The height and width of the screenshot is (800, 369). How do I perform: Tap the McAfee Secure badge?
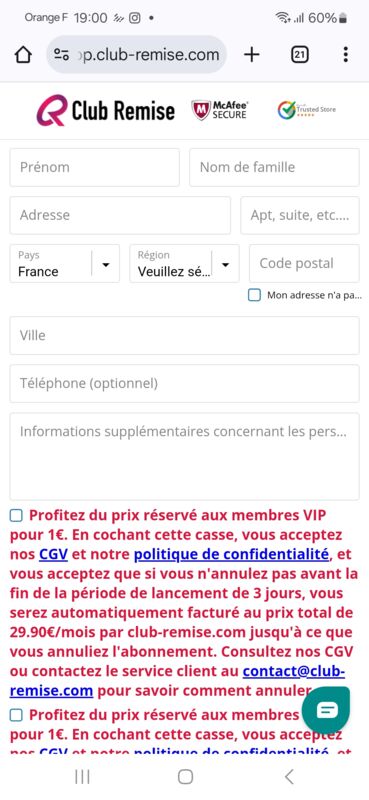click(219, 110)
